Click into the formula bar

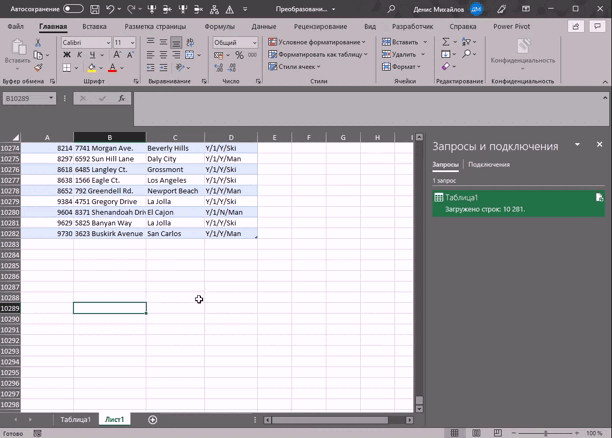pos(368,109)
